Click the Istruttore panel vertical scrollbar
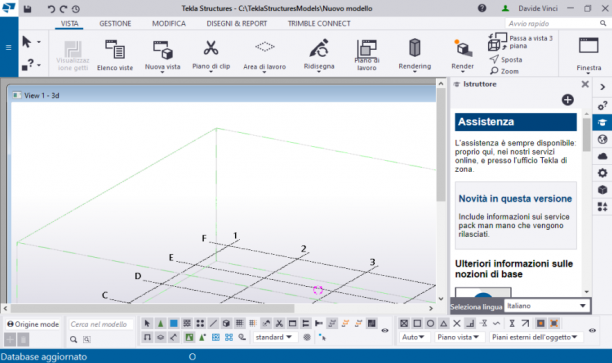The height and width of the screenshot is (363, 612). [x=587, y=135]
